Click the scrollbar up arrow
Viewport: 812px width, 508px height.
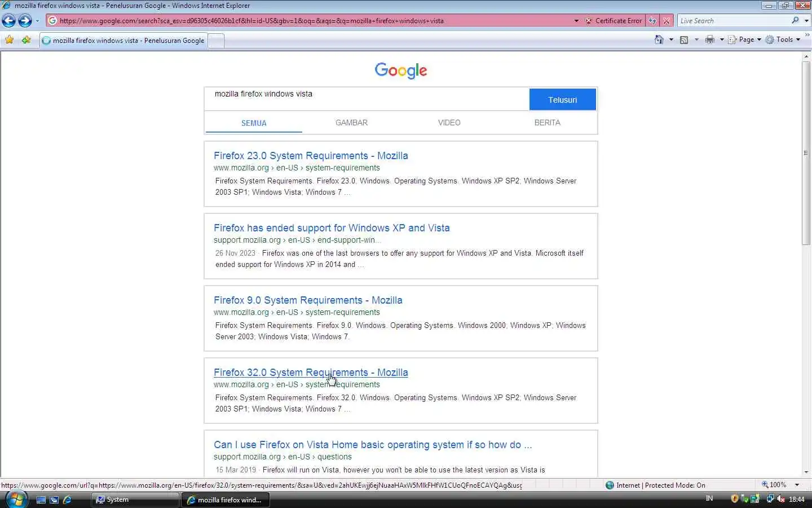click(x=806, y=56)
